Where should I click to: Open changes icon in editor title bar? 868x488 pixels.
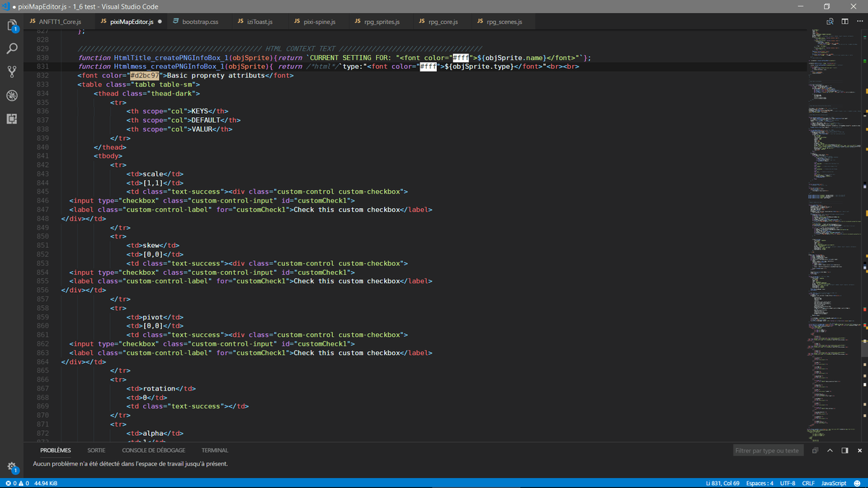[830, 22]
